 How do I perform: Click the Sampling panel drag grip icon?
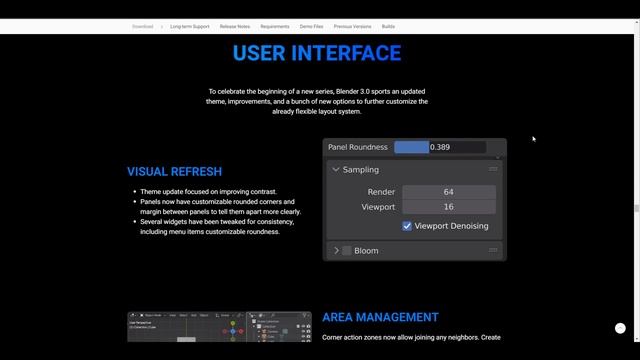[493, 169]
